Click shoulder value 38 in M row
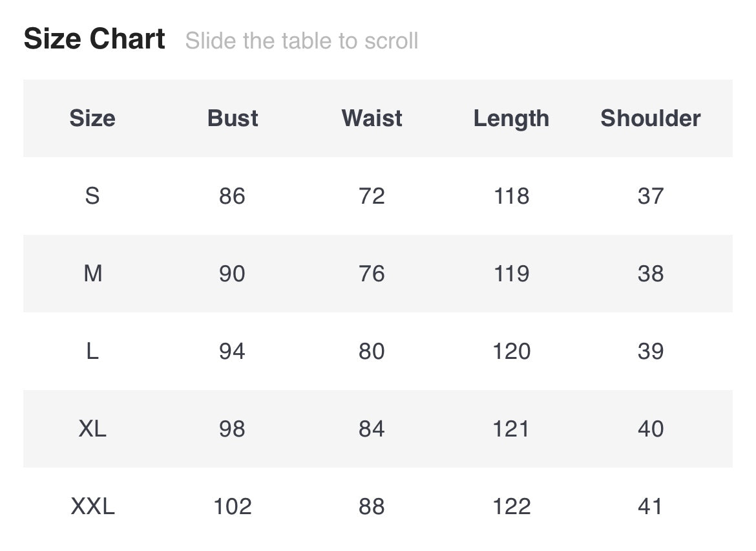The image size is (756, 551). (x=650, y=274)
